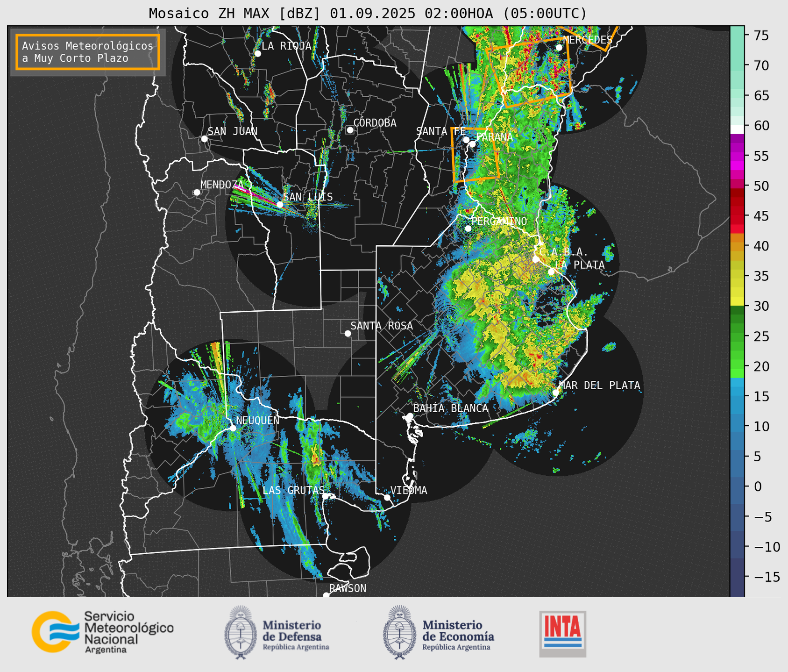Click the VIEDMA city label
This screenshot has width=788, height=672.
pos(409,490)
